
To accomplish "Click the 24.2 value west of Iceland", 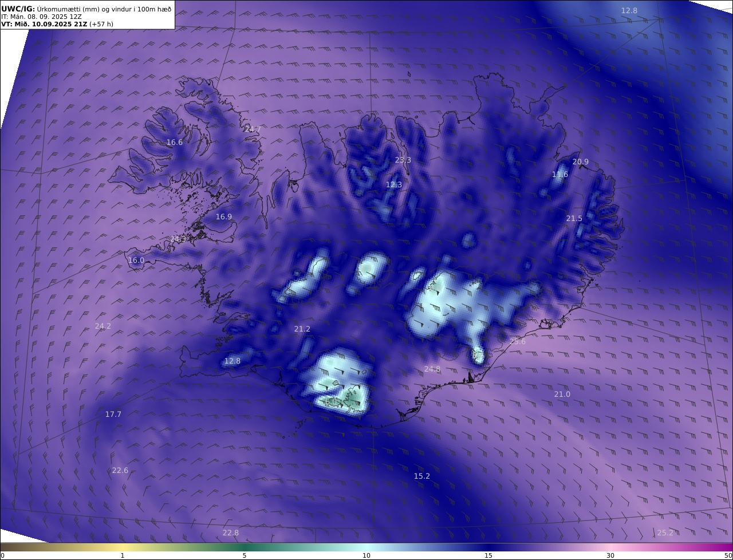I will 103,326.
